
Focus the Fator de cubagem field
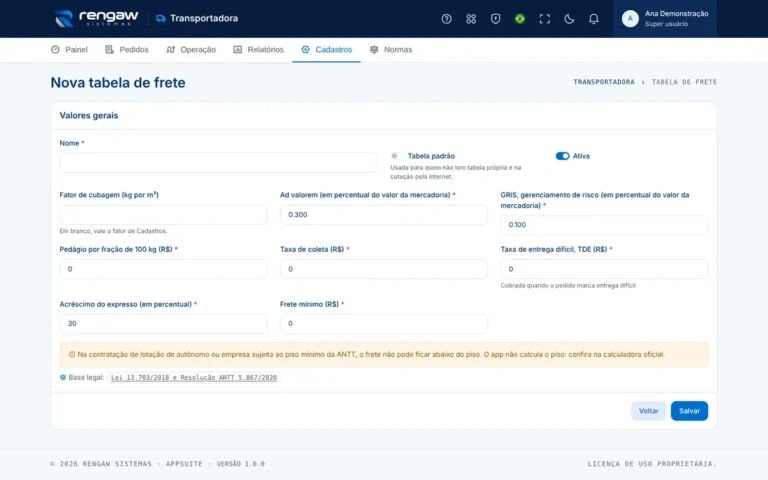pyautogui.click(x=163, y=215)
